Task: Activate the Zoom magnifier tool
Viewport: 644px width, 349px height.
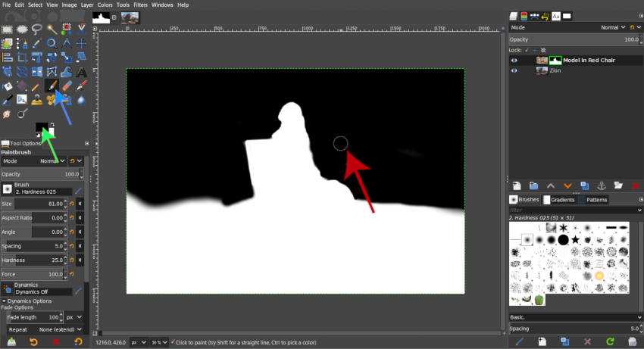Action: (22, 114)
